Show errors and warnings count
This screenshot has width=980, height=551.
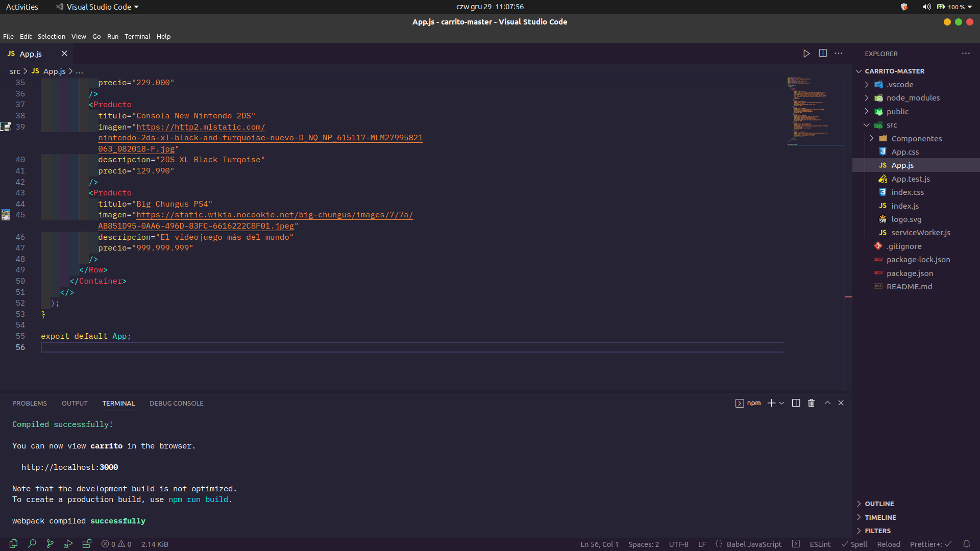click(116, 544)
